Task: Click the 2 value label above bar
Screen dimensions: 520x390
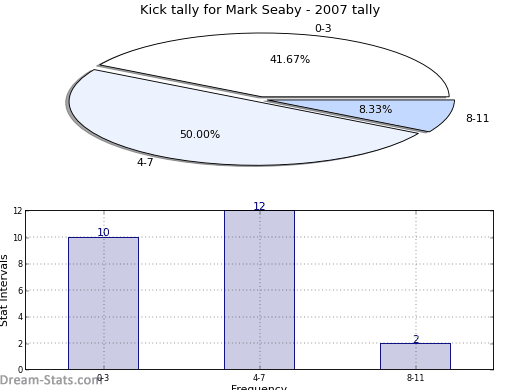Action: pos(416,339)
